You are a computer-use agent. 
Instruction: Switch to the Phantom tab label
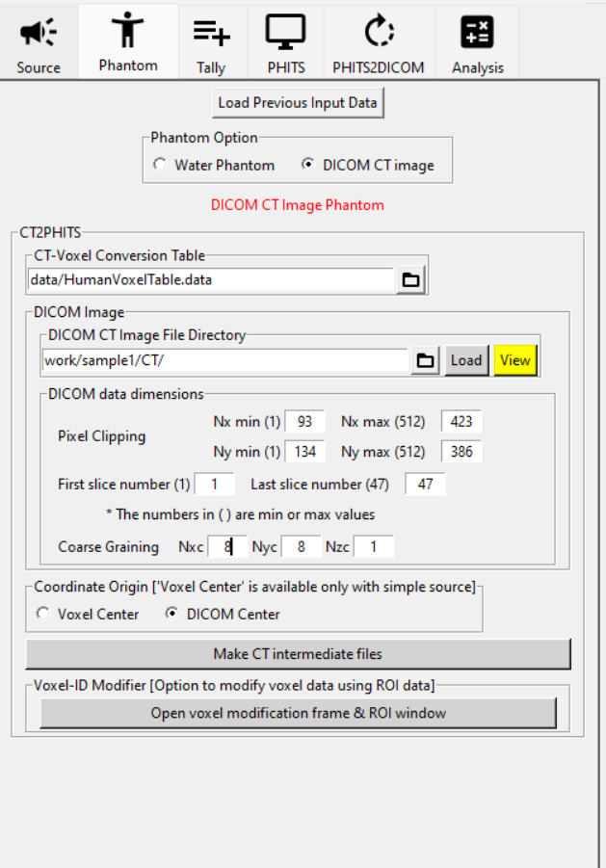coord(128,66)
